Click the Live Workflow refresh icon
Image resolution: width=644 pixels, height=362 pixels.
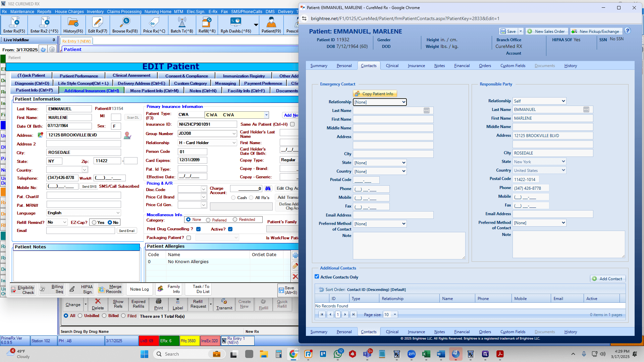tap(43, 50)
